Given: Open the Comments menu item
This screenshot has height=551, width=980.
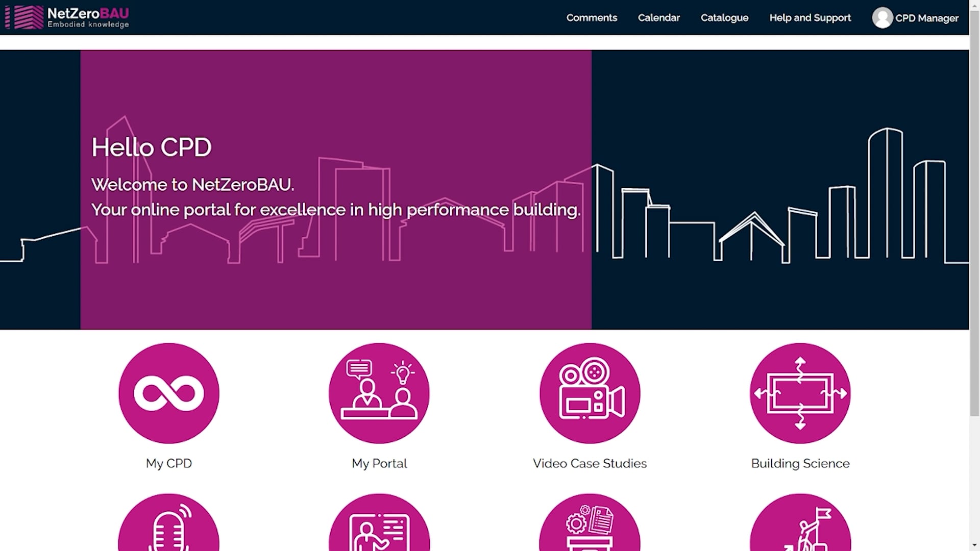Looking at the screenshot, I should pos(592,18).
